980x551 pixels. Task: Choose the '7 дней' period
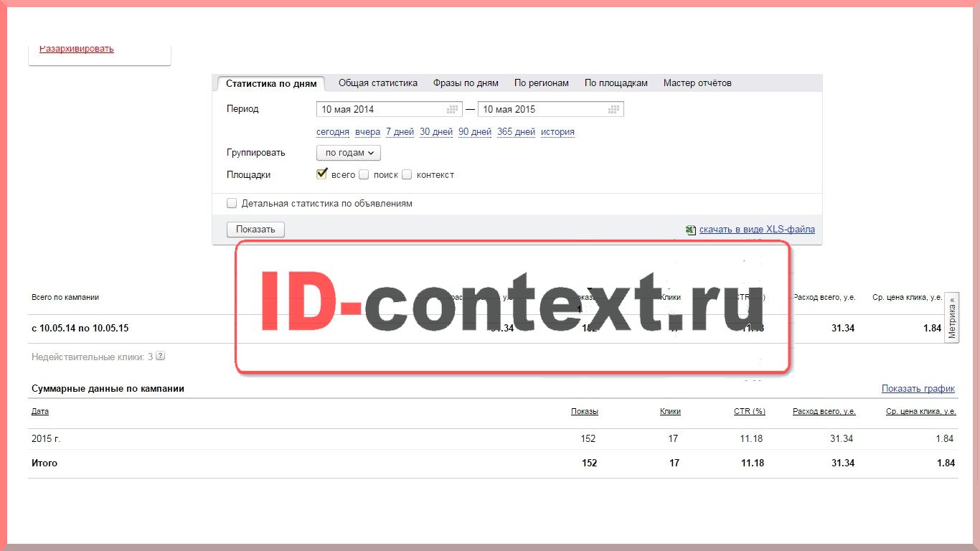click(x=400, y=132)
